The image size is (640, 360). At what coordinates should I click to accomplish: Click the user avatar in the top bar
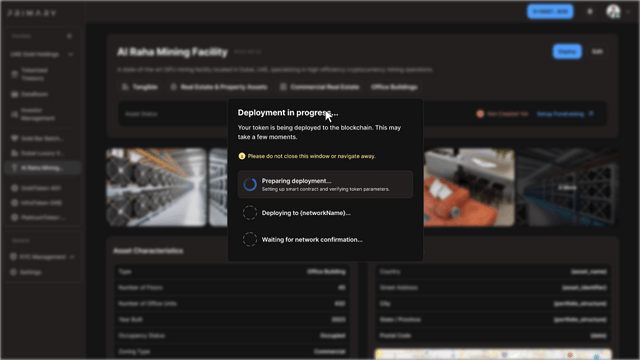tap(613, 11)
